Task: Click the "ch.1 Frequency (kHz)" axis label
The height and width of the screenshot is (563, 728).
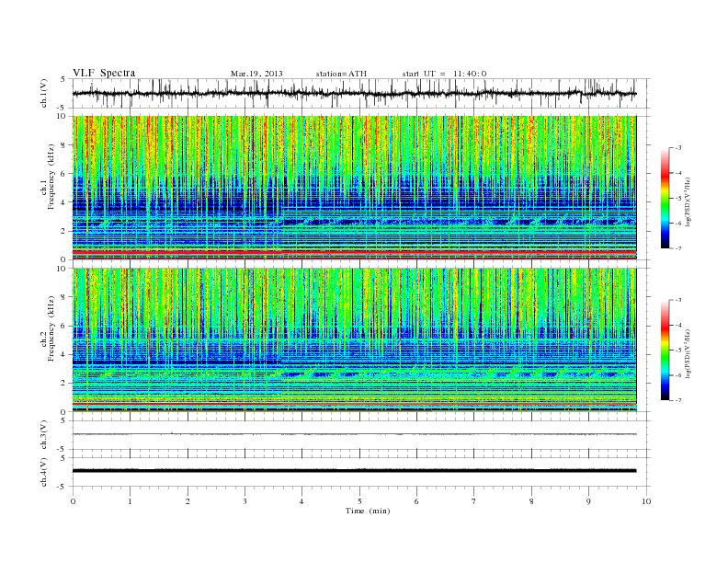Action: [x=48, y=177]
